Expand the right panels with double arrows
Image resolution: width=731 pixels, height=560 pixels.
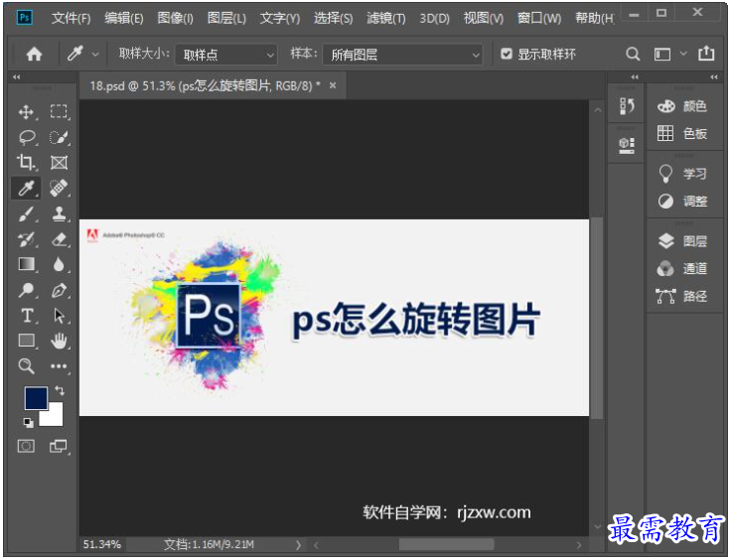(714, 76)
